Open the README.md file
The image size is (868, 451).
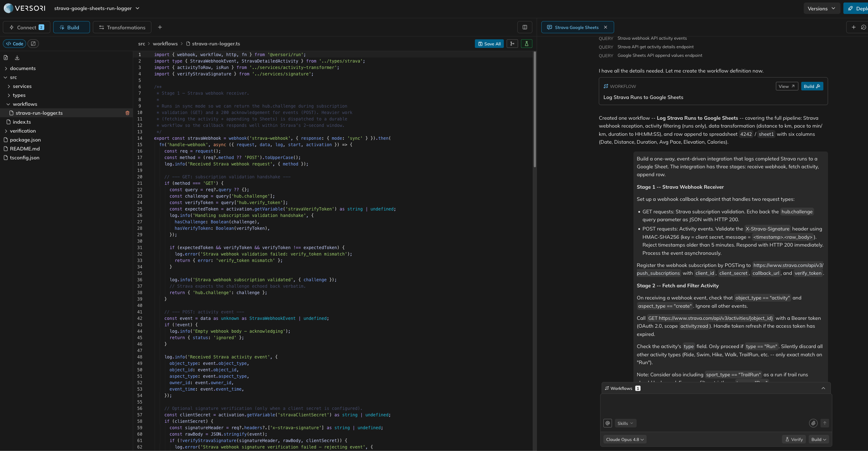pyautogui.click(x=25, y=149)
